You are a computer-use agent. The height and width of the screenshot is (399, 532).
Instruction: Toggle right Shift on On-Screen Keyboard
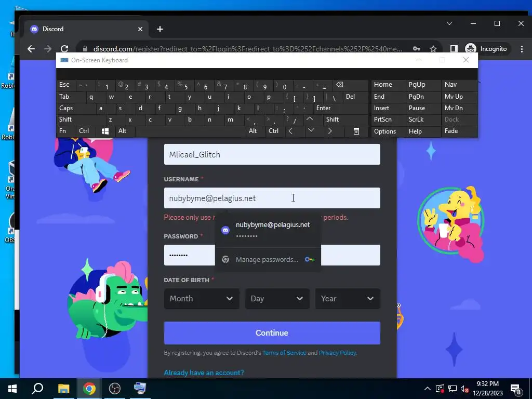point(345,119)
